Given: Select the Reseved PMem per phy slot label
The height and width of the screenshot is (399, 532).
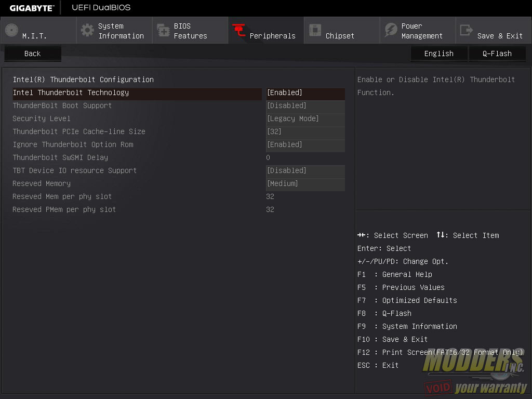Looking at the screenshot, I should pyautogui.click(x=64, y=209).
